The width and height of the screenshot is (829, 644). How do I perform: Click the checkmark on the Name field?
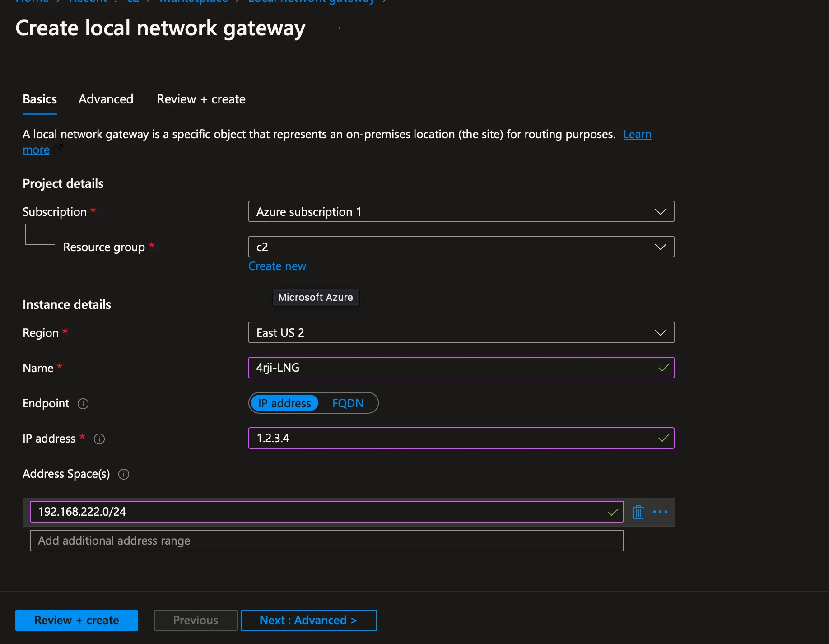(663, 368)
